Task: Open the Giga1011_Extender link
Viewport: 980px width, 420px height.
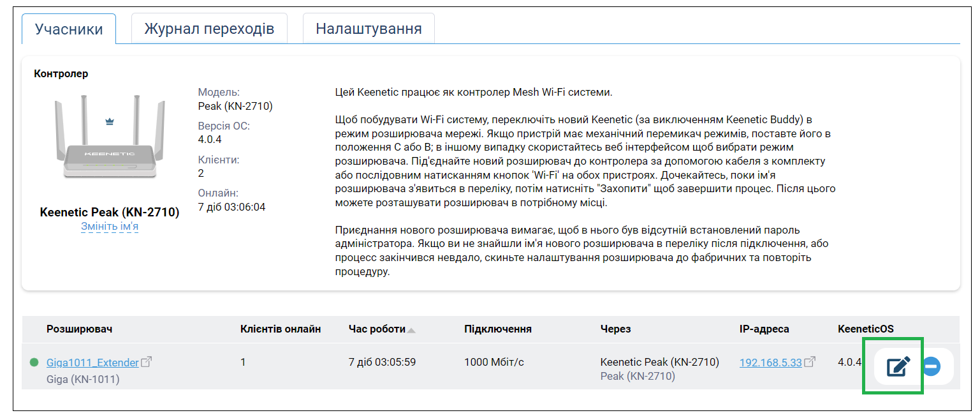Action: tap(92, 363)
